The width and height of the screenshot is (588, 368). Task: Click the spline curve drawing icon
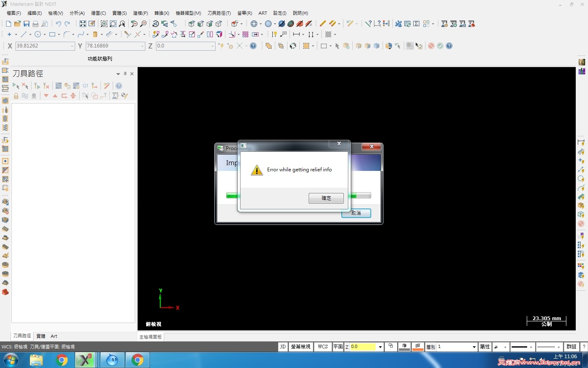coord(81,35)
